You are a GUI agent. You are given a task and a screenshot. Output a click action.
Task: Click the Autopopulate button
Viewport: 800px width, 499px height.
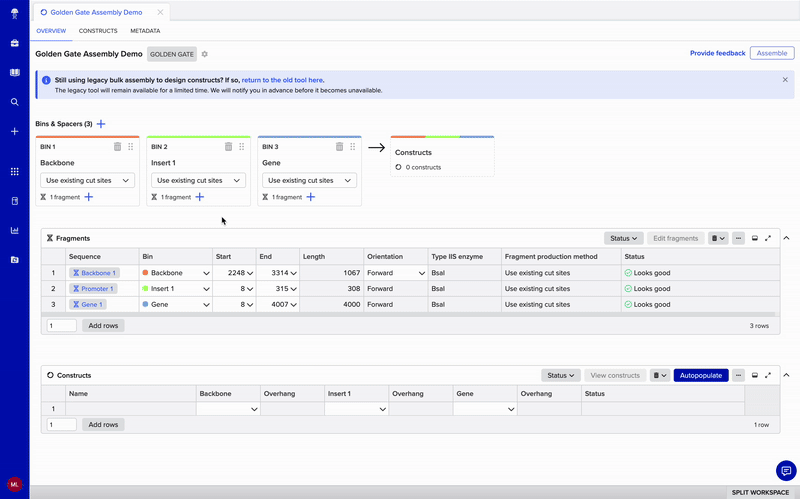point(701,375)
